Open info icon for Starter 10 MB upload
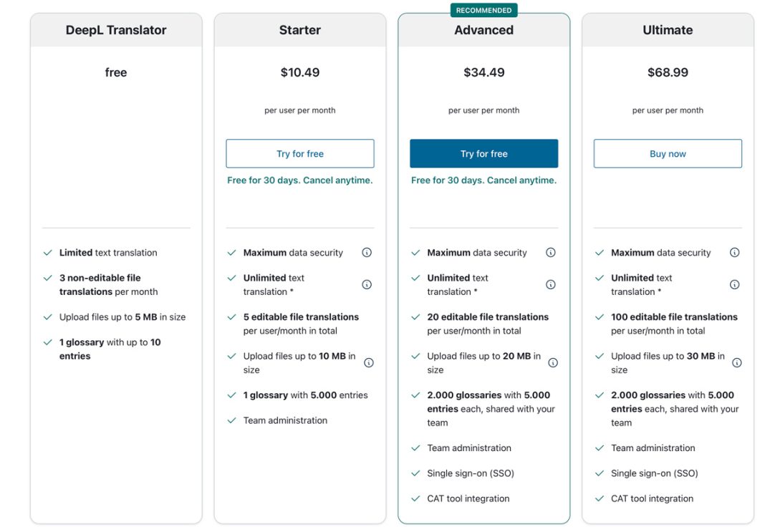 coord(369,362)
